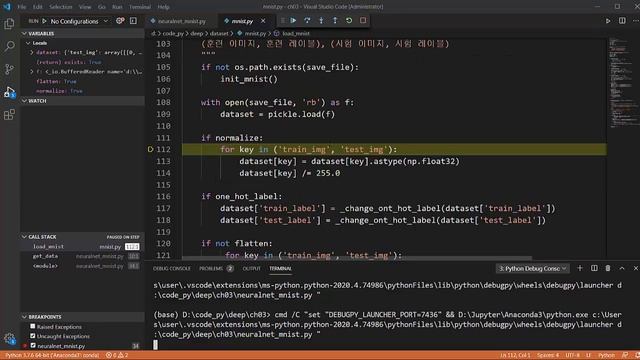Open Source Control view in activity bar
The image size is (640, 360).
point(9,69)
